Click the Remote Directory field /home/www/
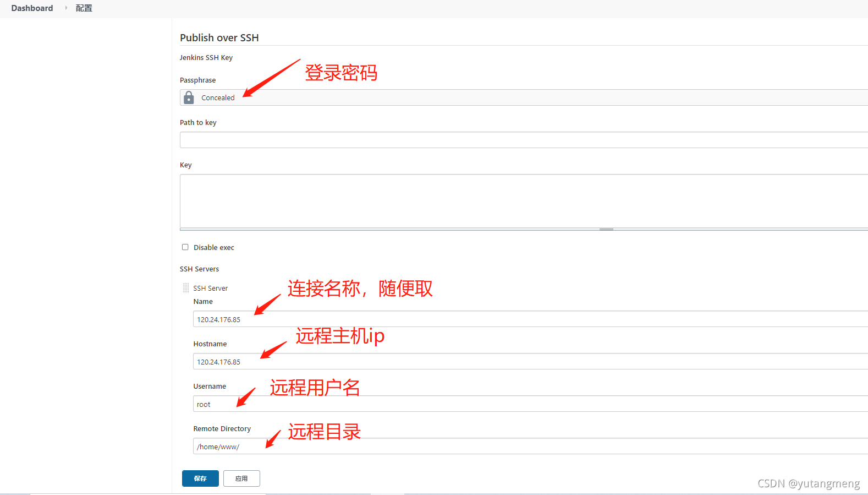This screenshot has height=495, width=868. tap(530, 446)
